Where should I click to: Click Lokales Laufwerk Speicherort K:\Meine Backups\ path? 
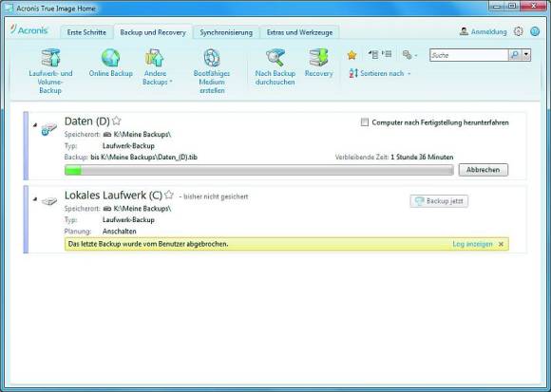(142, 209)
